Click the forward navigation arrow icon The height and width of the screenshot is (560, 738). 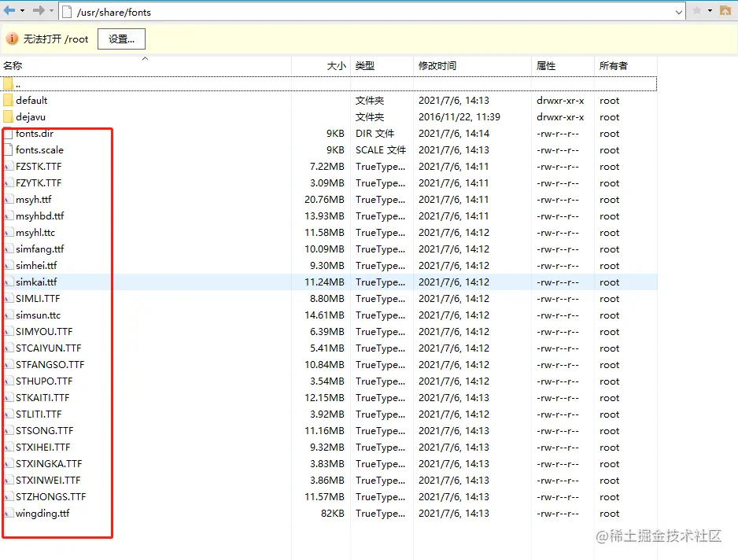[x=39, y=10]
